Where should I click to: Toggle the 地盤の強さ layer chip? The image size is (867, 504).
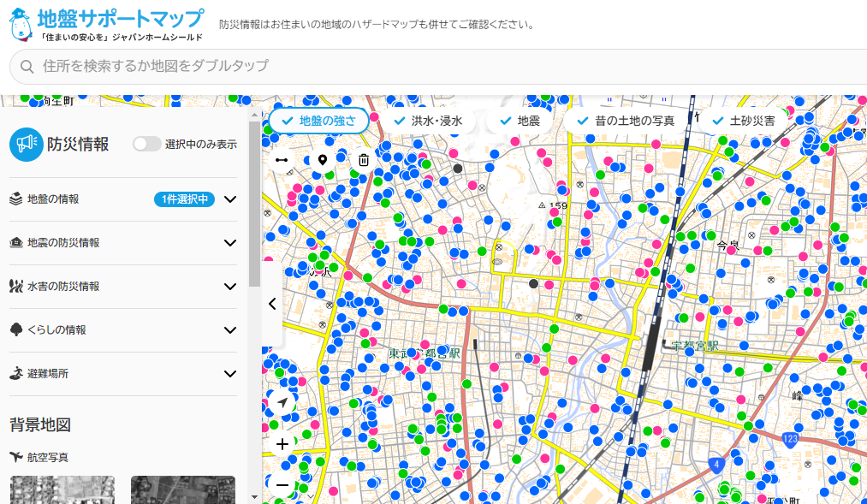coord(318,121)
